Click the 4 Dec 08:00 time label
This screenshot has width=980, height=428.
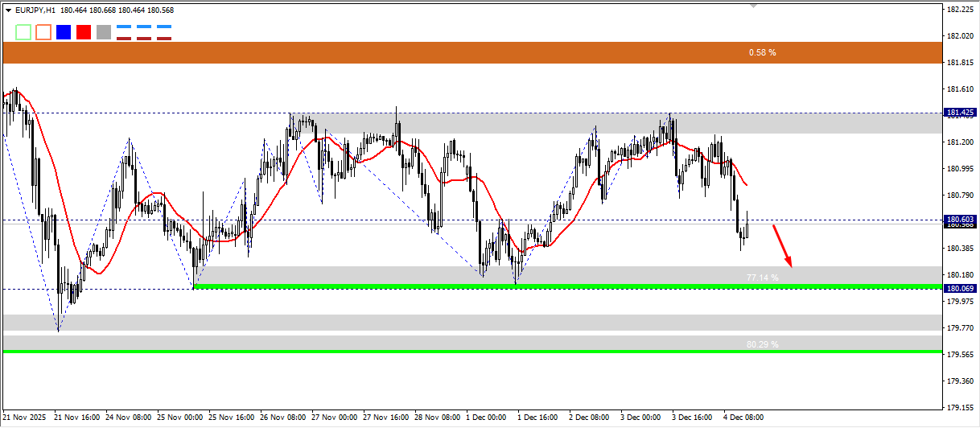744,418
